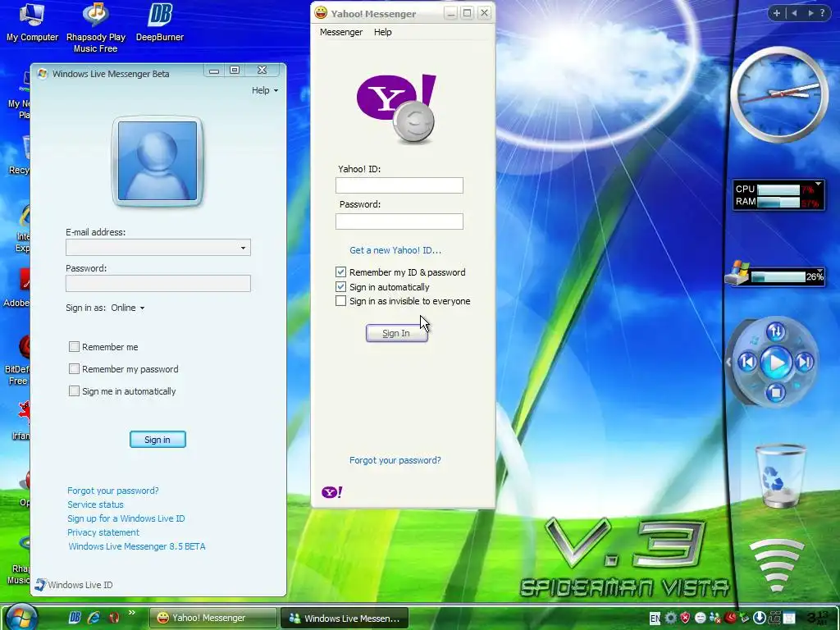Click stop button on media gadget
Screen dimensions: 840x630
click(x=775, y=393)
